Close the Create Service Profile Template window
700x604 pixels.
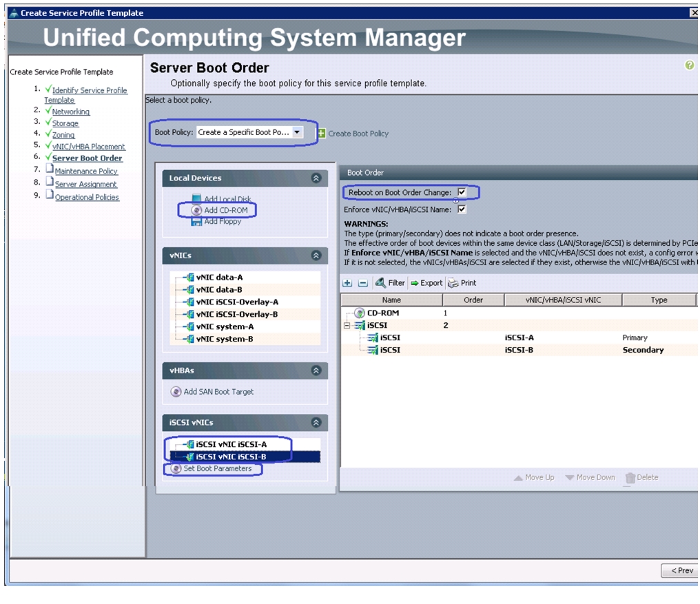pyautogui.click(x=694, y=13)
